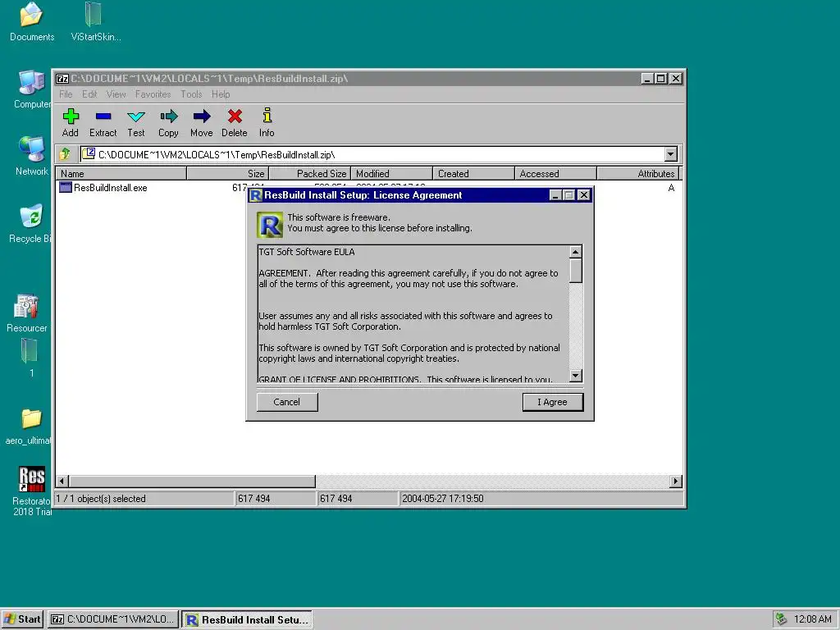Screen dimensions: 840x630
Task: Select the ResBuildInstall.exe file icon
Action: point(66,188)
